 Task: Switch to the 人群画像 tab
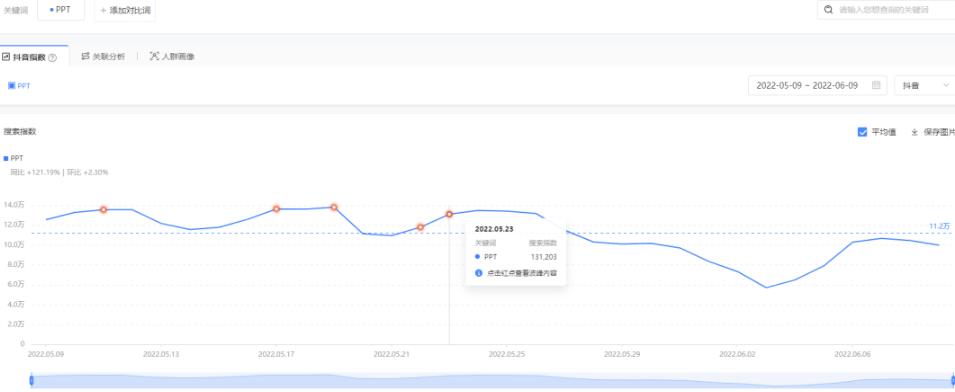point(172,57)
